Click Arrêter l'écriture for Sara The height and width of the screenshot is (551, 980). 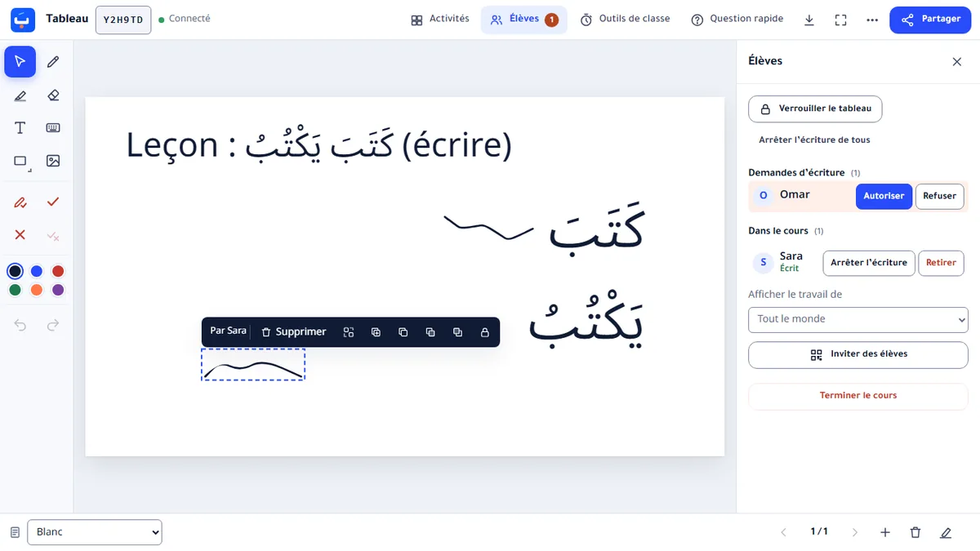(x=869, y=263)
